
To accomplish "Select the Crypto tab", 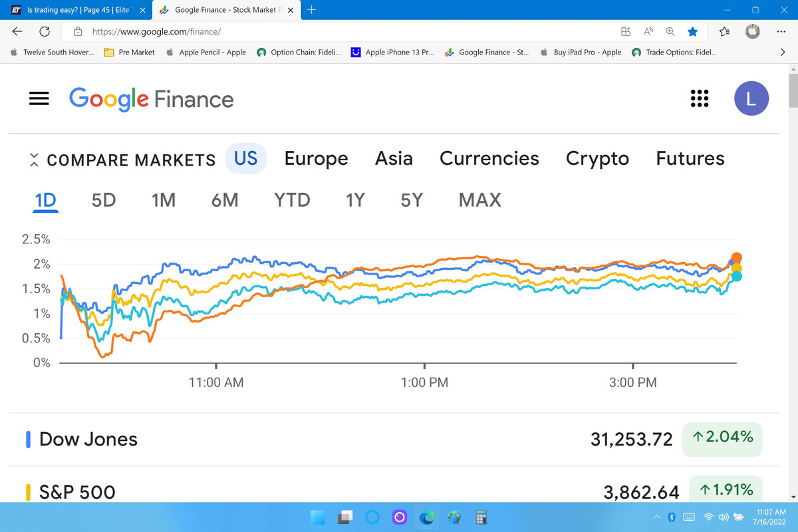I will (x=597, y=158).
